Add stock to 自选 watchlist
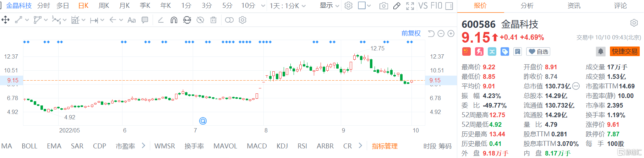 click(x=538, y=51)
